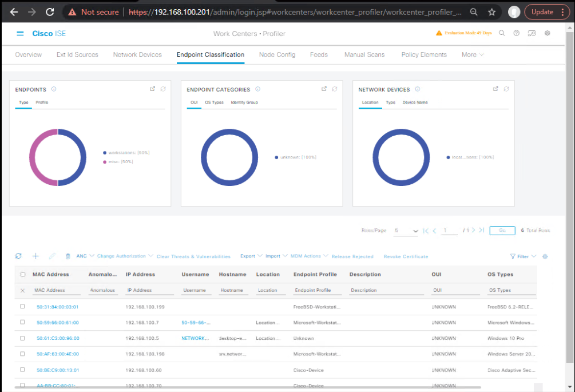Screen dimensions: 575x392
Task: Open MAC address 50:61:C3:00:96:00 link
Action: click(58, 338)
